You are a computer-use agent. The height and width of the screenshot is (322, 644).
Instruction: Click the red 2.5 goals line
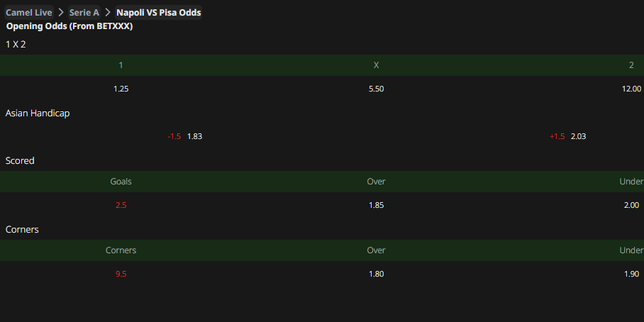tap(121, 206)
